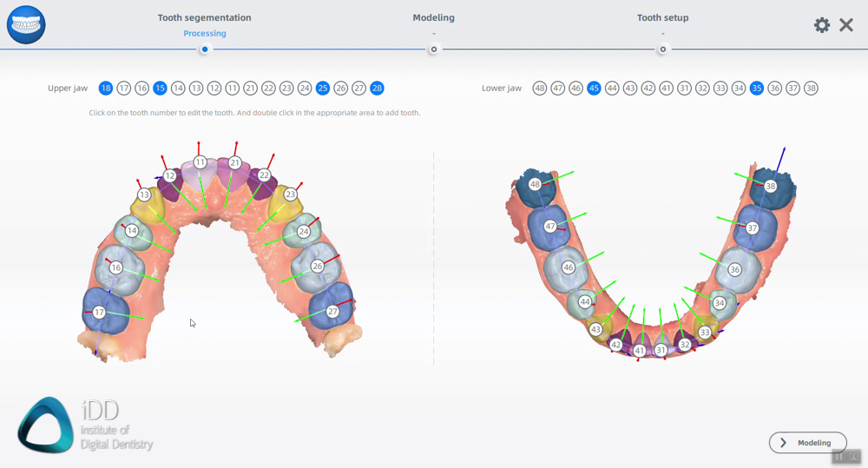Toggle lower jaw tooth number 35
This screenshot has height=468, width=868.
(x=757, y=88)
